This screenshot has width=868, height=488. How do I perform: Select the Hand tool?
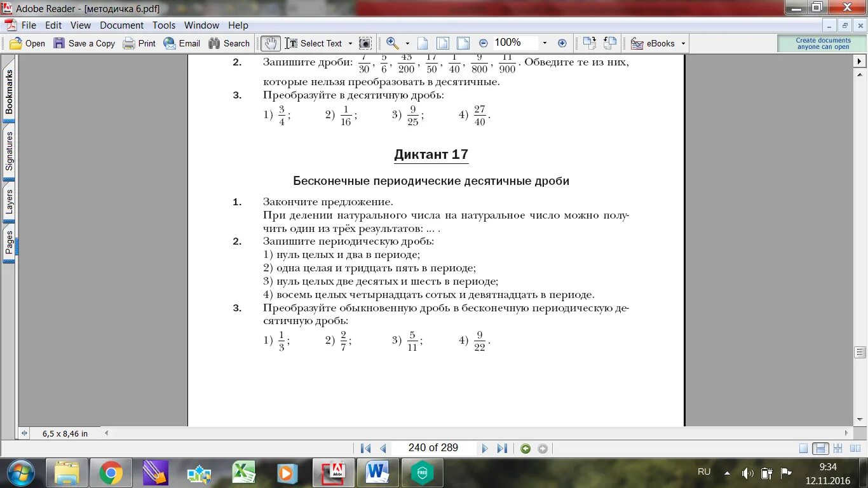[270, 43]
